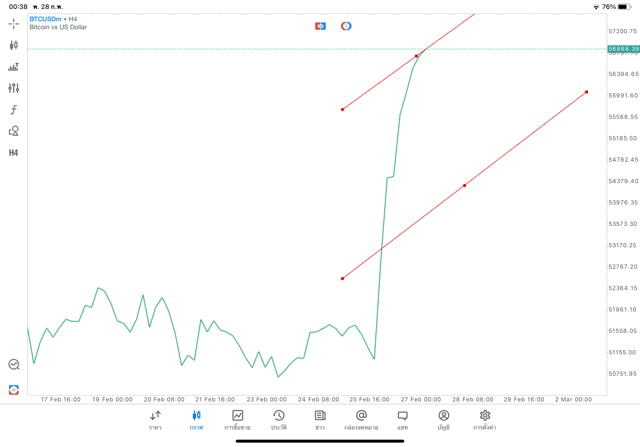Image resolution: width=640 pixels, height=447 pixels.
Task: Open the Settings (การตั้งค่า) gear tab
Action: pyautogui.click(x=485, y=420)
